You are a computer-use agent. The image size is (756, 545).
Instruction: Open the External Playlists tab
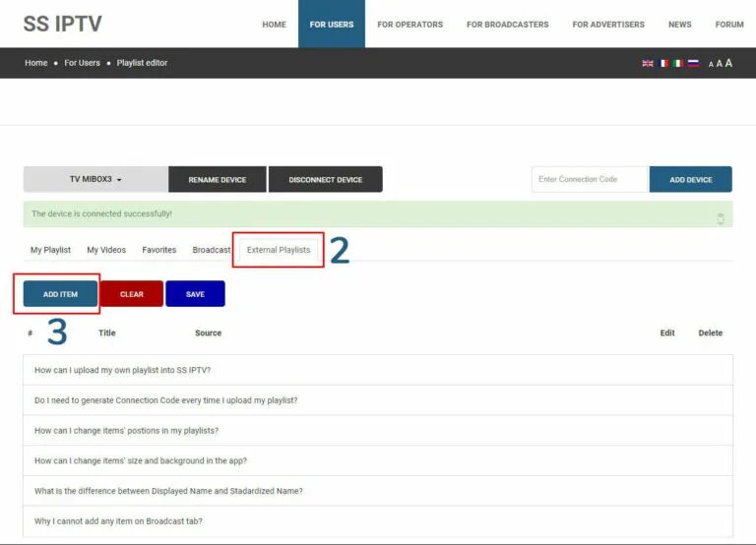pyautogui.click(x=279, y=250)
